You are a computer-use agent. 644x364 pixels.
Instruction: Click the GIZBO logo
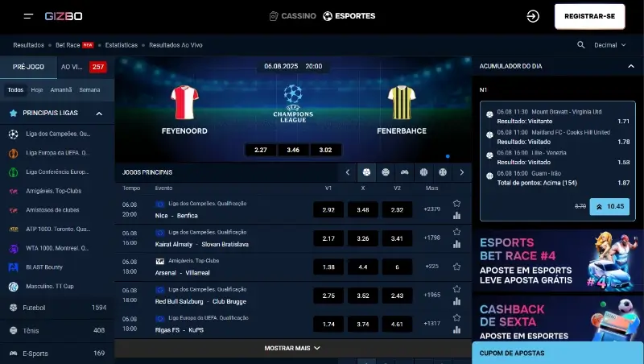64,16
